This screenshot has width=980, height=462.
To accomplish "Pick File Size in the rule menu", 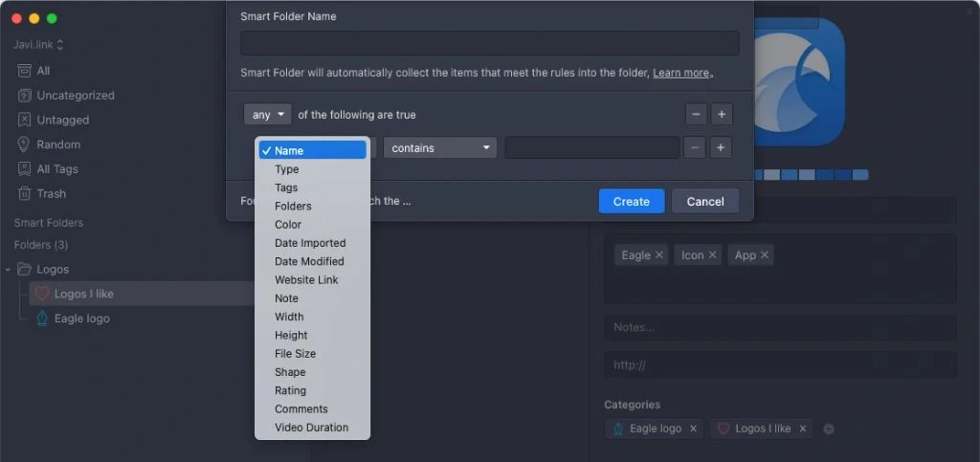I will [295, 354].
